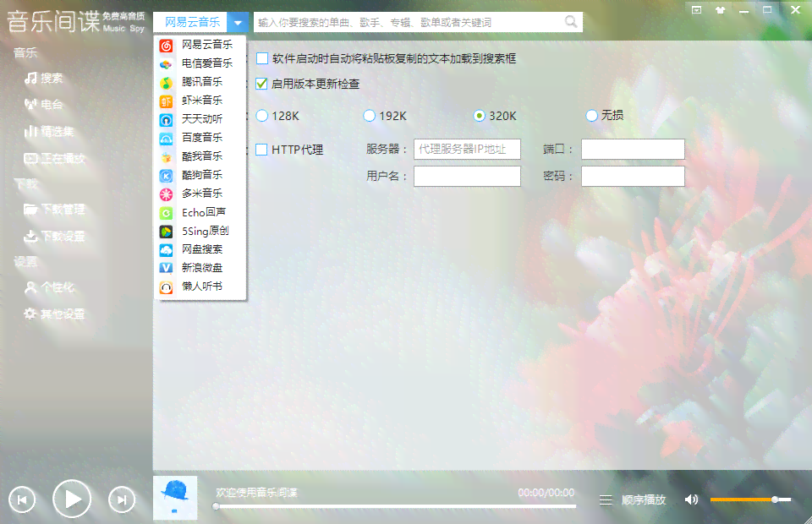Pick 腾讯音乐 source icon
The width and height of the screenshot is (812, 524).
tap(166, 83)
